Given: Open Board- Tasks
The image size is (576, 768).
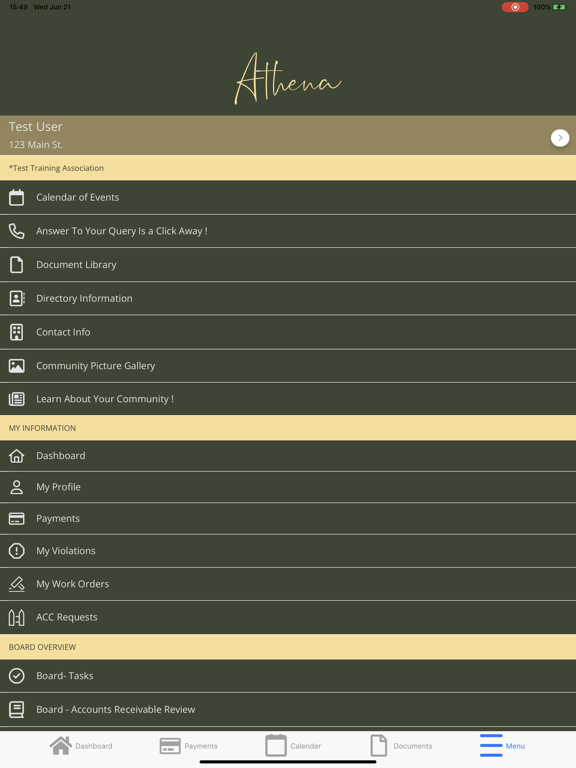Looking at the screenshot, I should (x=288, y=676).
